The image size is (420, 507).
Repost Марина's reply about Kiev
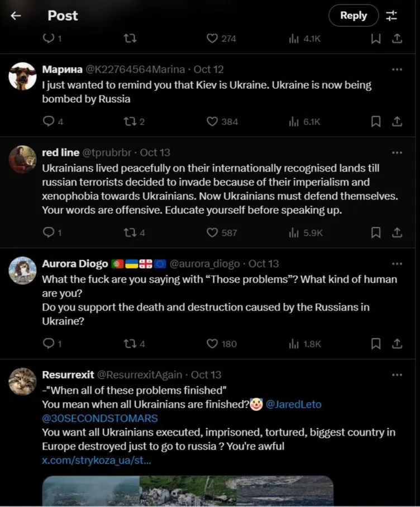[x=130, y=122]
